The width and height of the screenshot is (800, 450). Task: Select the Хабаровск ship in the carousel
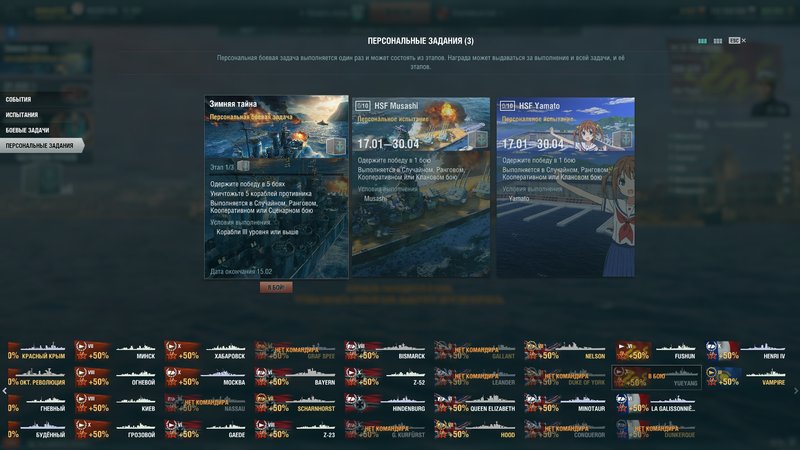[x=206, y=351]
